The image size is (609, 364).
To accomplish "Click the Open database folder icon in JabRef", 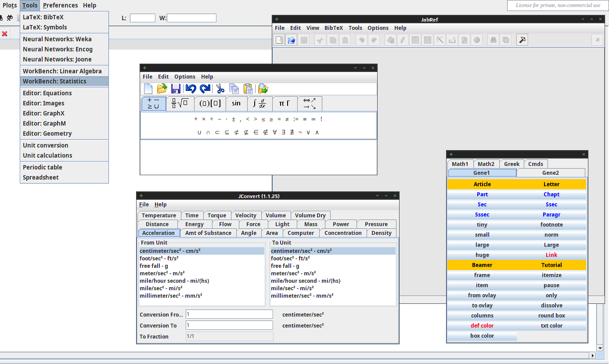I will 292,40.
